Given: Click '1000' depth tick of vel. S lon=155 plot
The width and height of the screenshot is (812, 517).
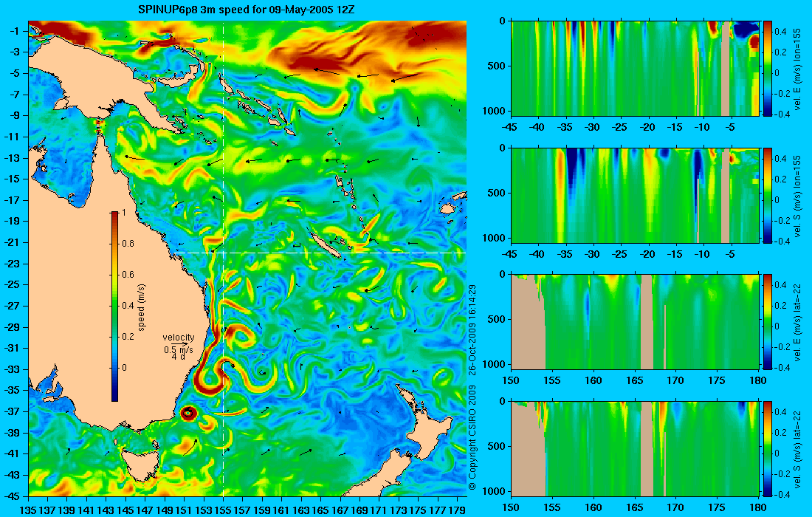Looking at the screenshot, I should coord(495,238).
